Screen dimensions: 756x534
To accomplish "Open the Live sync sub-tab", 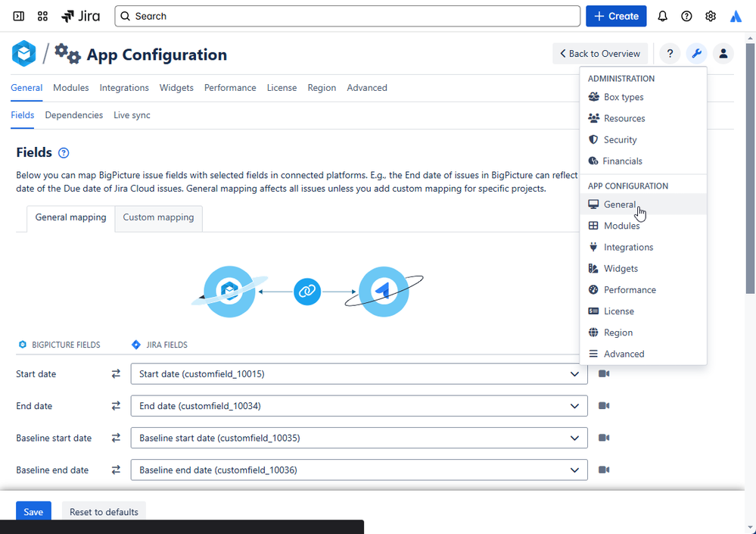I will point(132,115).
